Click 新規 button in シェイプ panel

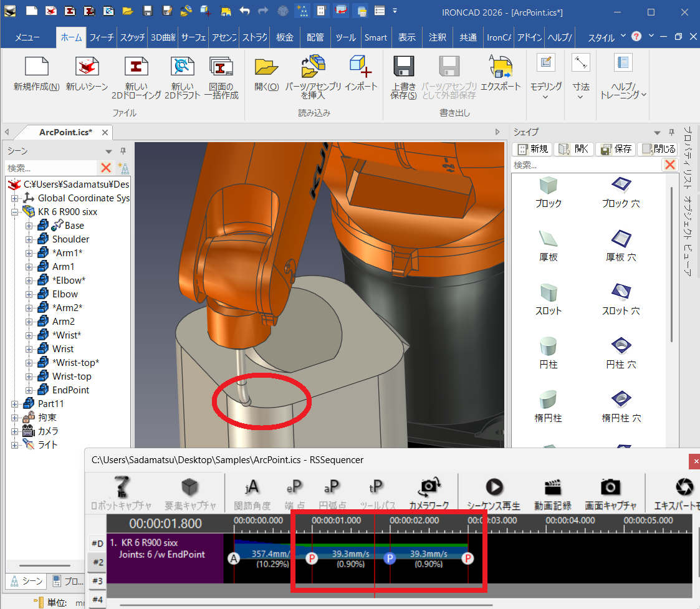tap(532, 149)
